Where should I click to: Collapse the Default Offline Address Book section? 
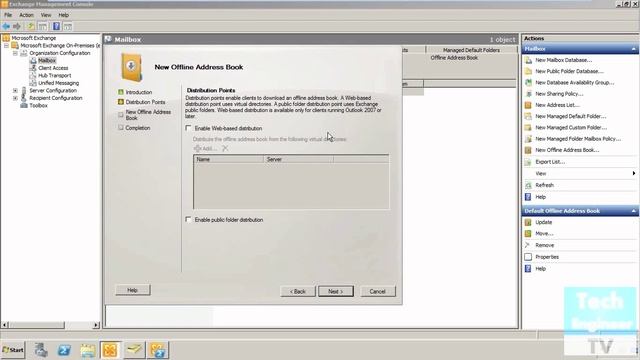pos(633,211)
